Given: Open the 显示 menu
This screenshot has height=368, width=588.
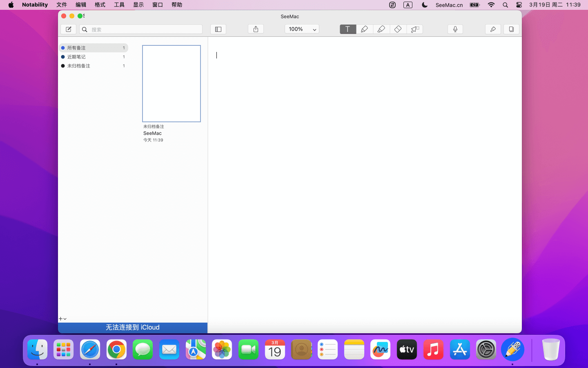Looking at the screenshot, I should (x=138, y=5).
